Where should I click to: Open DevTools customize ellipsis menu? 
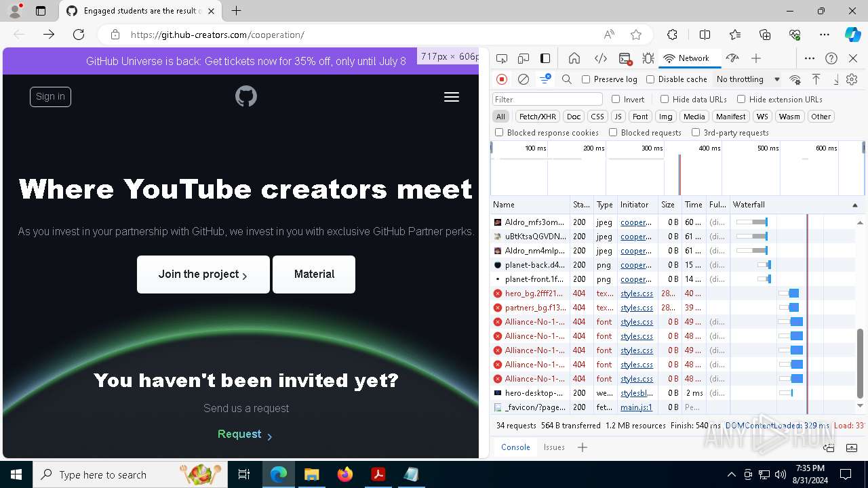click(x=810, y=58)
